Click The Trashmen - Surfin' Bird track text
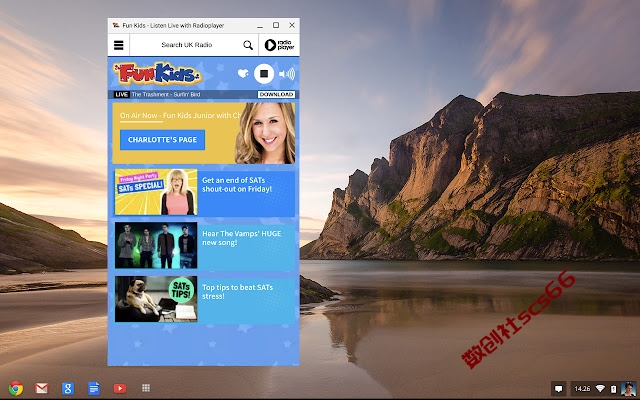 pyautogui.click(x=166, y=94)
